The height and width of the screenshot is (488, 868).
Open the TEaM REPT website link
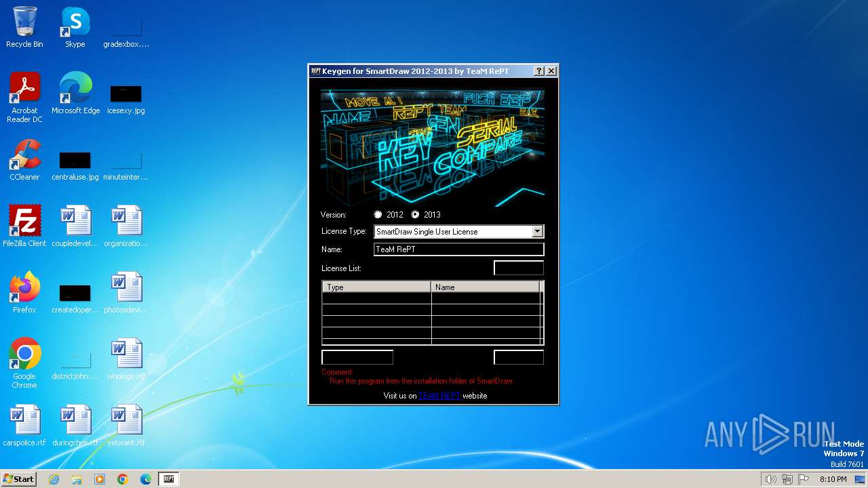[x=439, y=396]
